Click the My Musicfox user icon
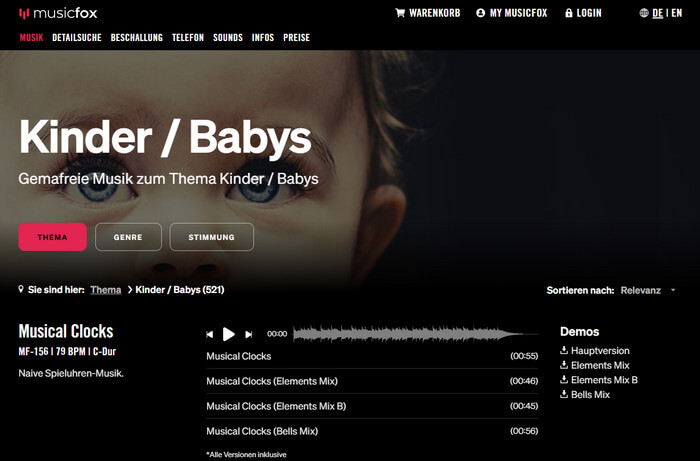The width and height of the screenshot is (700, 461). [x=480, y=13]
